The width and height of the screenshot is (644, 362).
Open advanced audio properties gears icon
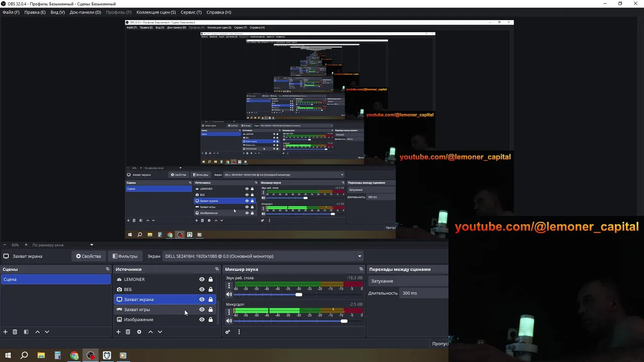pyautogui.click(x=228, y=332)
